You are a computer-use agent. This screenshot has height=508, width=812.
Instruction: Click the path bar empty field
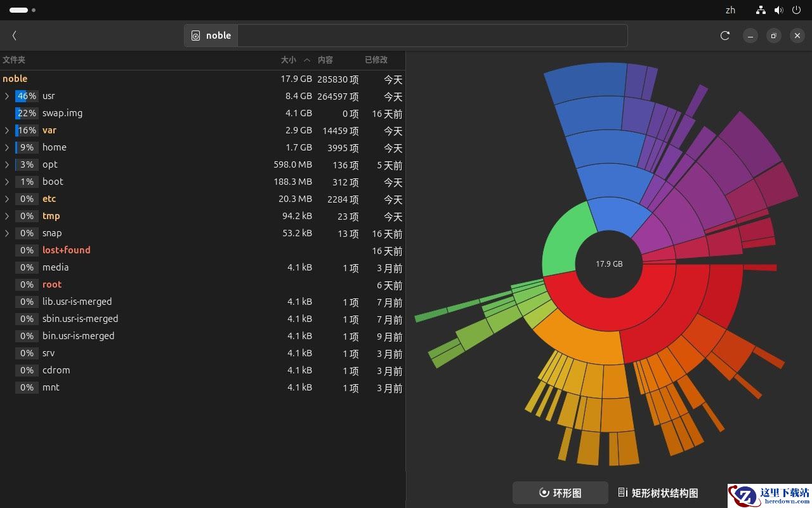tap(433, 36)
